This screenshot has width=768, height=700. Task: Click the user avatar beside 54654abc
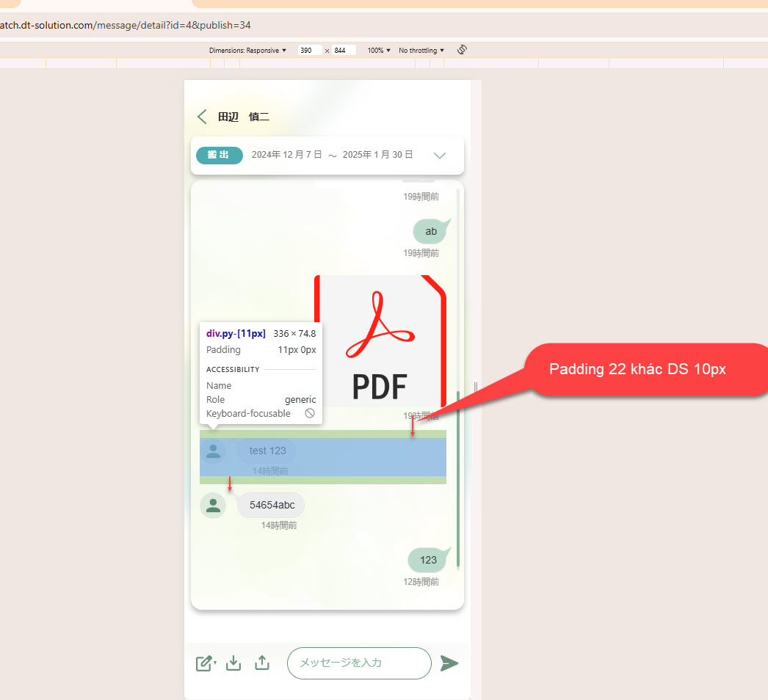213,506
